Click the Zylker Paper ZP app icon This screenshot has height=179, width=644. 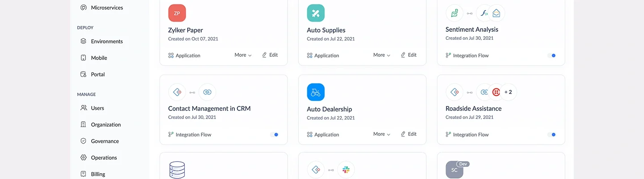(x=177, y=13)
